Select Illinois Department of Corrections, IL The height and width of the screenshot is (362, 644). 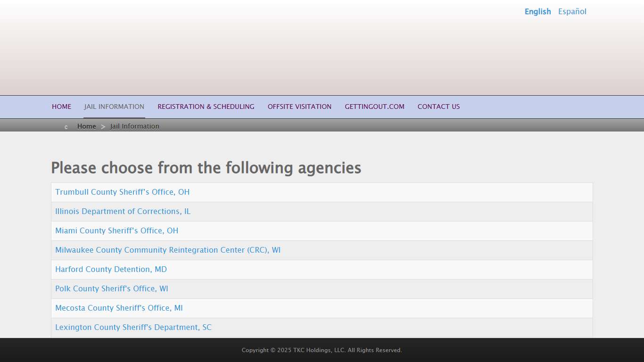[123, 212]
